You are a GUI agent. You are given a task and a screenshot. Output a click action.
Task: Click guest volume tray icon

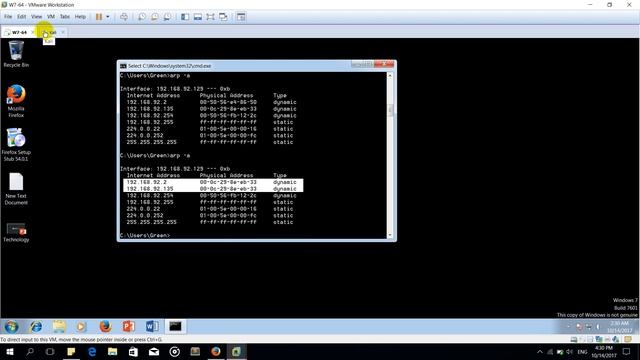point(598,327)
